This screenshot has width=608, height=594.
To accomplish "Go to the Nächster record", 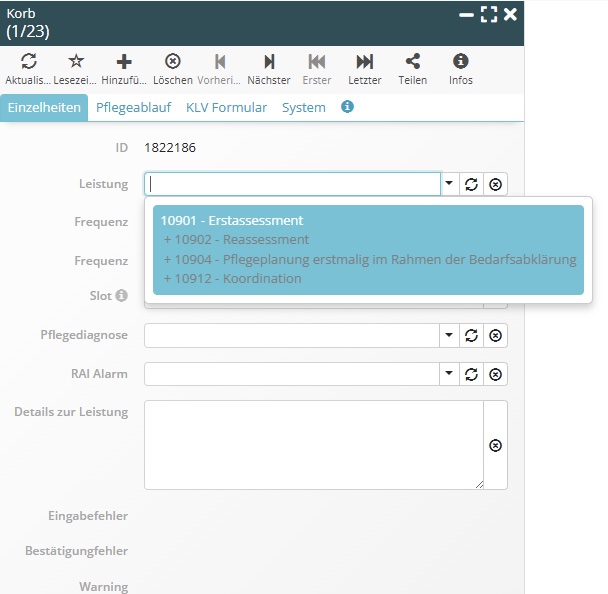I will coord(268,62).
